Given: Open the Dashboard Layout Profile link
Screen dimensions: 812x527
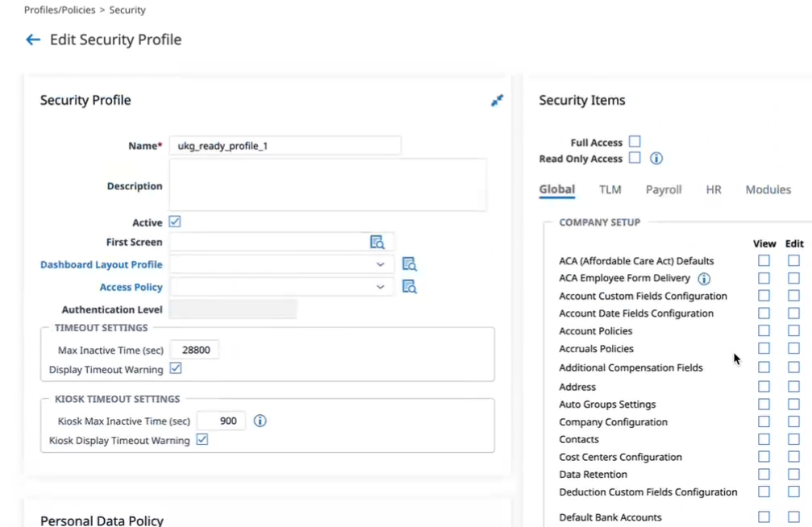Looking at the screenshot, I should tap(102, 264).
